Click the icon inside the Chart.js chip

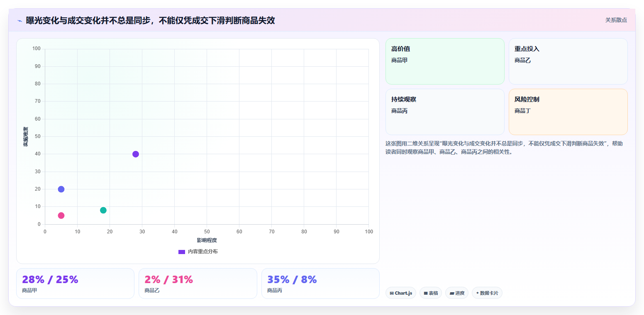pos(392,293)
